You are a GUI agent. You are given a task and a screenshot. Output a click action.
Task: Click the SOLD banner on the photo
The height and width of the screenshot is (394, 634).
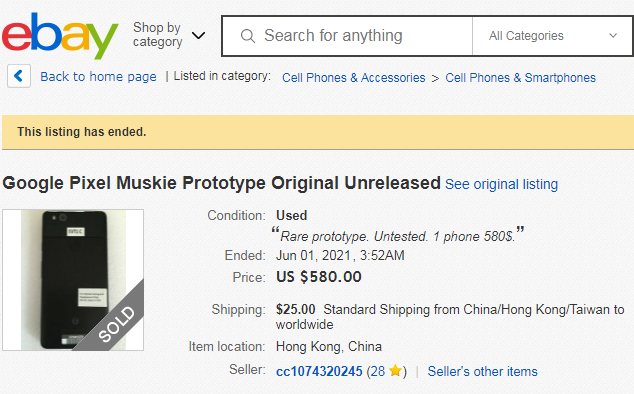pos(116,324)
